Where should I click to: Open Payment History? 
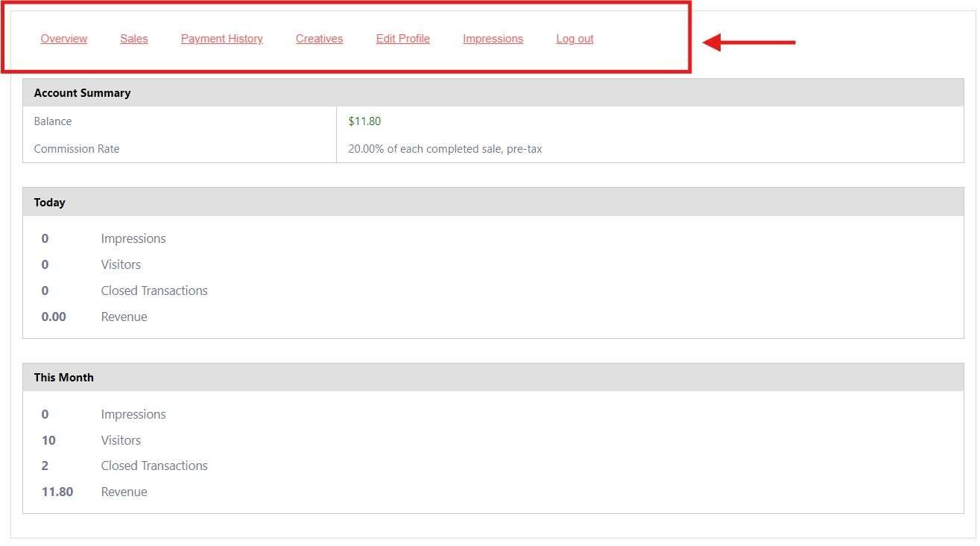pos(222,39)
